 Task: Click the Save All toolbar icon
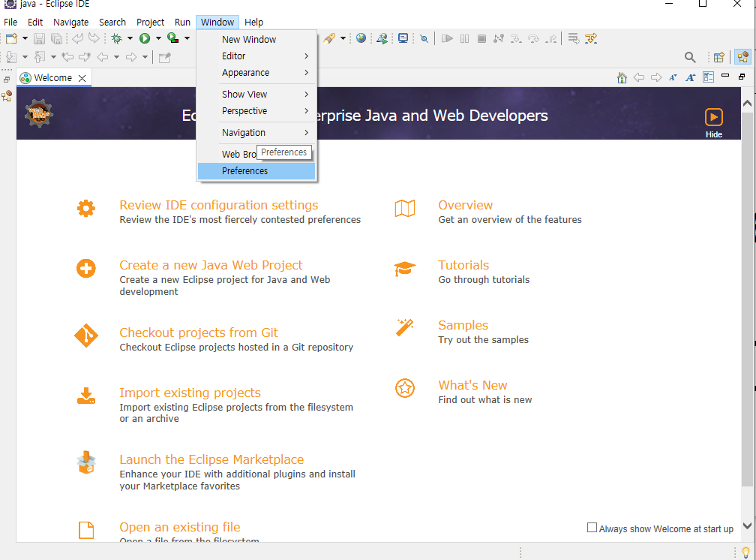[56, 38]
